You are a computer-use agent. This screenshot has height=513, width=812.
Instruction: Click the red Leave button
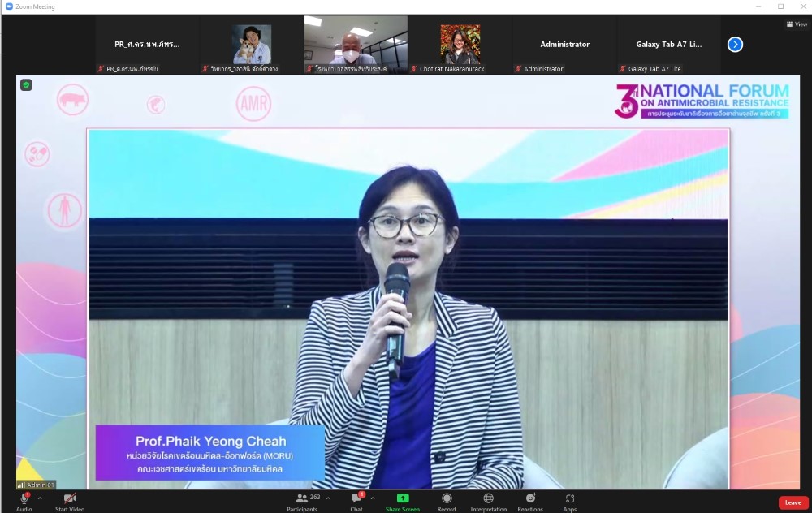click(x=793, y=502)
